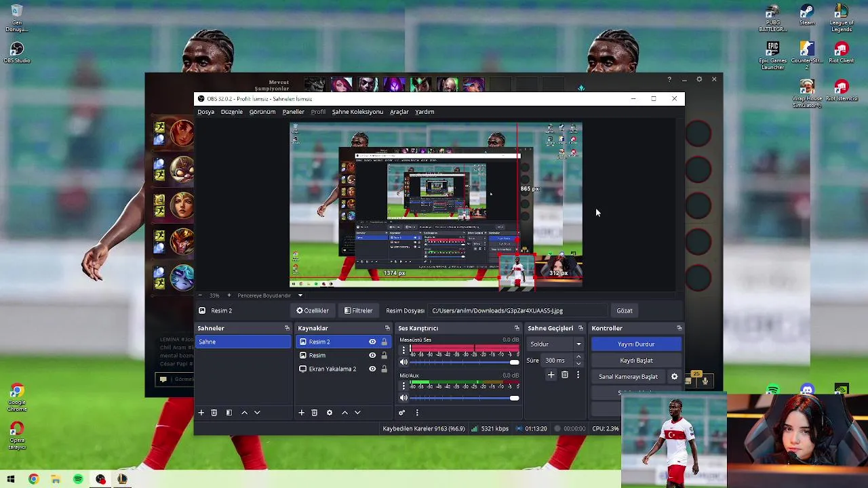Open virtual camera settings gear

[x=674, y=376]
